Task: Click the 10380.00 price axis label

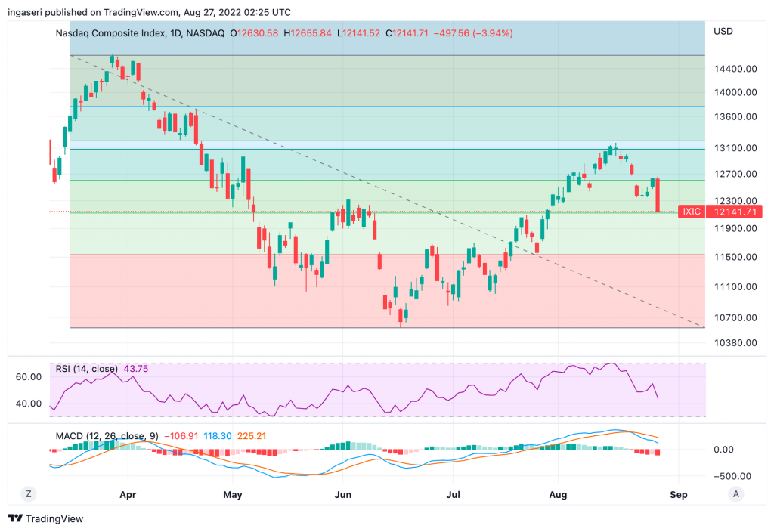Action: (x=735, y=342)
